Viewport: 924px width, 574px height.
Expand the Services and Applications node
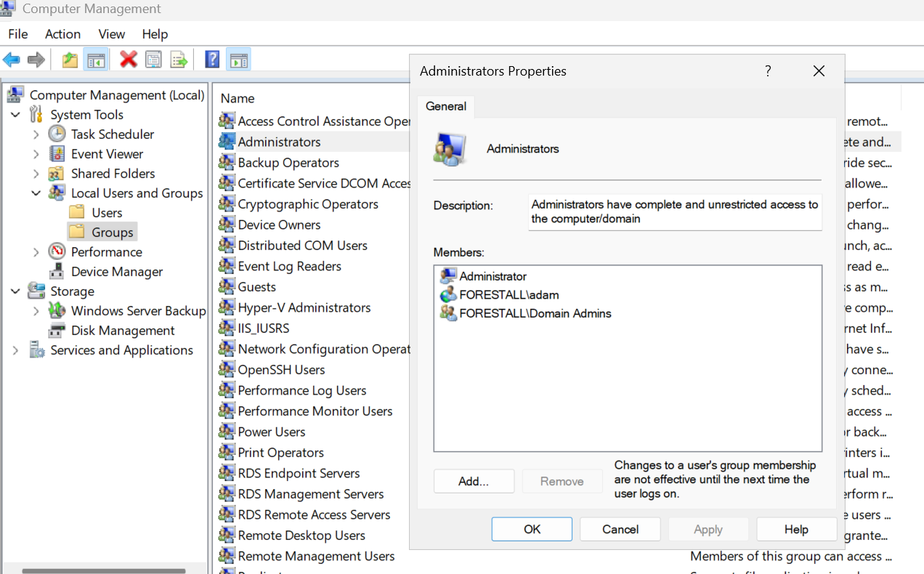(x=16, y=350)
